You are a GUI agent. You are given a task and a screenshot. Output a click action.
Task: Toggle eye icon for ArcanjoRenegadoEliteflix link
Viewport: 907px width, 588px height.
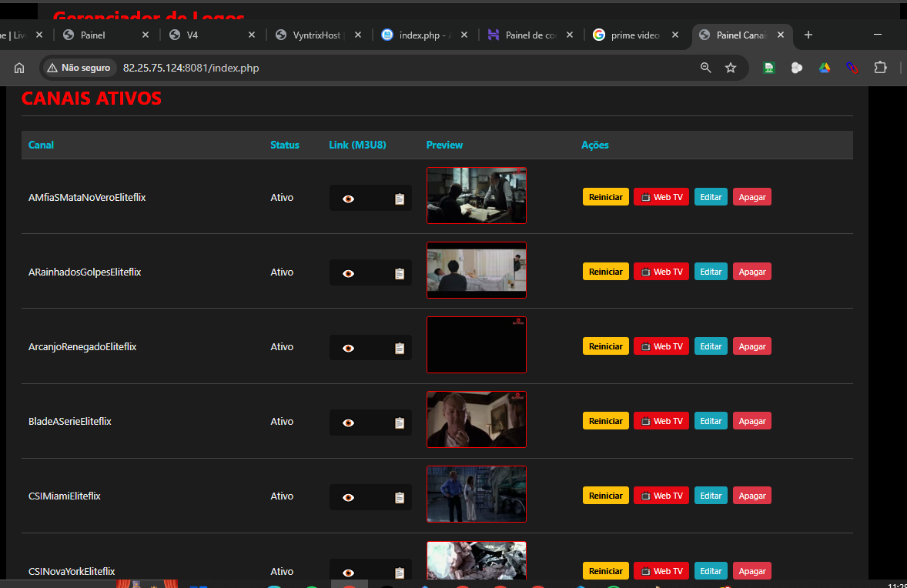click(348, 348)
